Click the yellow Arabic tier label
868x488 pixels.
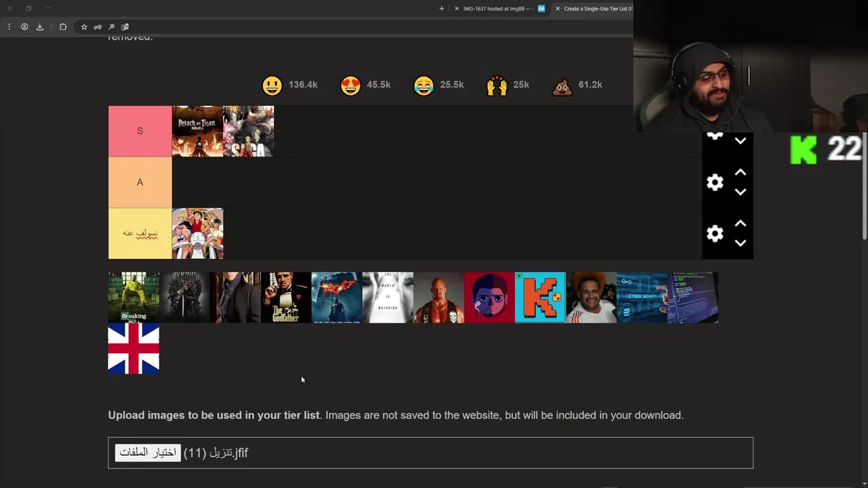tap(140, 233)
